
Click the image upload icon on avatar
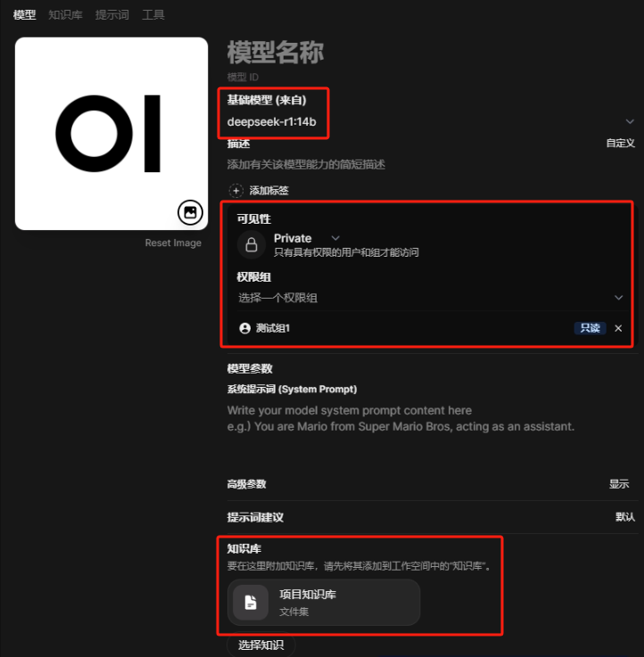(x=190, y=212)
